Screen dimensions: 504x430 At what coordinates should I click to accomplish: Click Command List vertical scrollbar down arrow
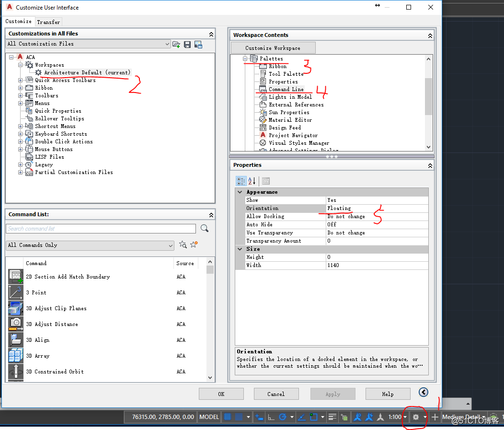[210, 378]
